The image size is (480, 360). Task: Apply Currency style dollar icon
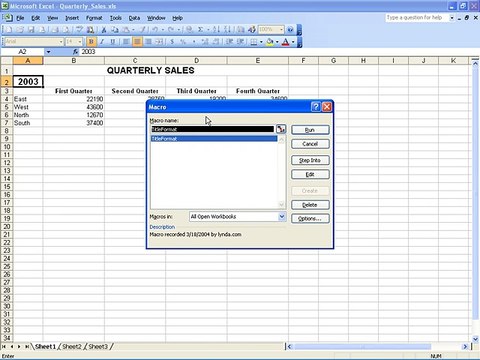pyautogui.click(x=172, y=42)
